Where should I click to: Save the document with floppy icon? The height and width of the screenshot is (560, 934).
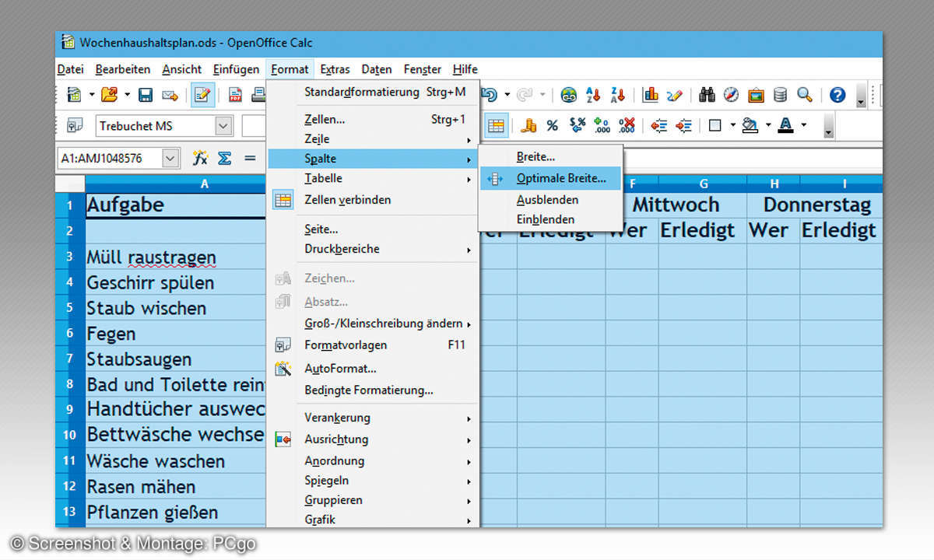[145, 95]
